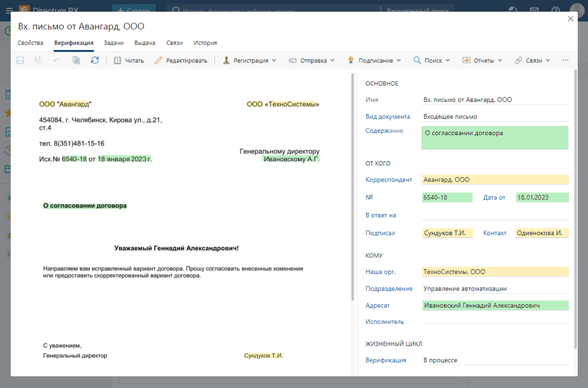Image resolution: width=588 pixels, height=388 pixels.
Task: Open the Отчеты dropdown menu
Action: [x=482, y=60]
